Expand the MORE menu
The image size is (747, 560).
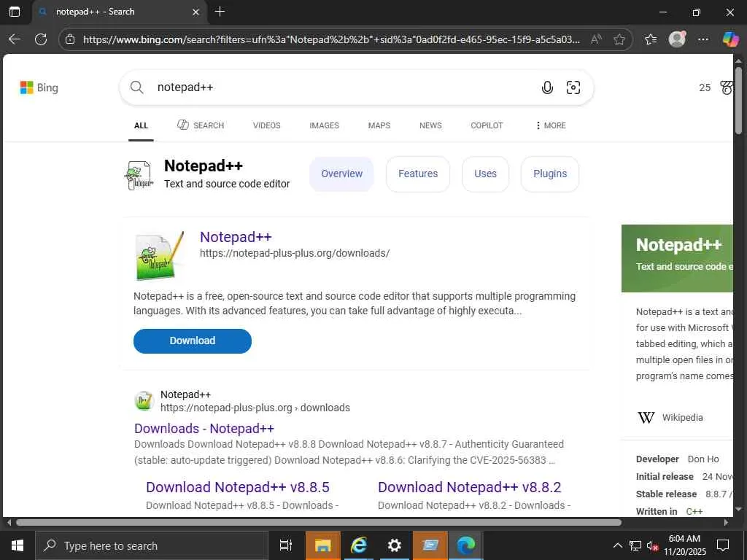[551, 125]
